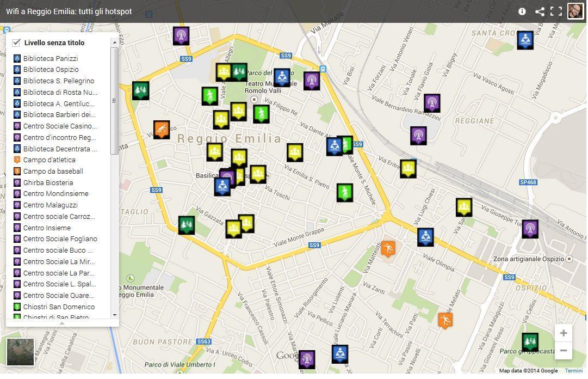Click orange sports marker near Via Matteotti
This screenshot has width=588, height=379.
coord(388,249)
